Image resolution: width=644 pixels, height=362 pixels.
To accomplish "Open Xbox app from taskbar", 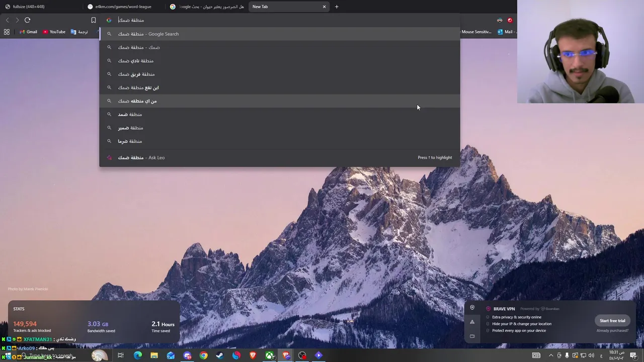I will point(270,355).
